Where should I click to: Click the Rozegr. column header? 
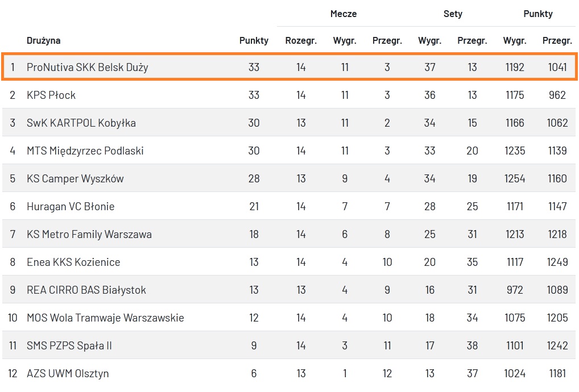point(301,40)
